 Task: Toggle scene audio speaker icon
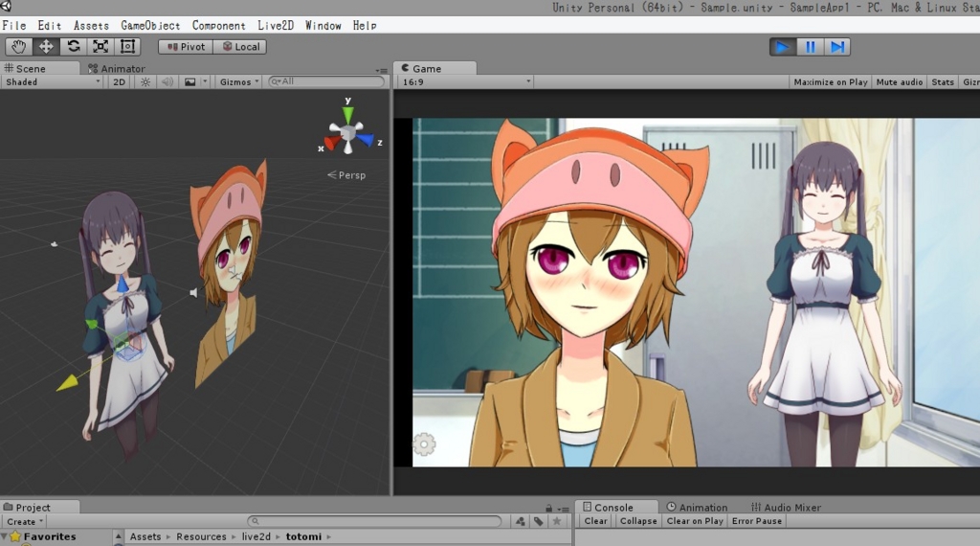point(167,82)
